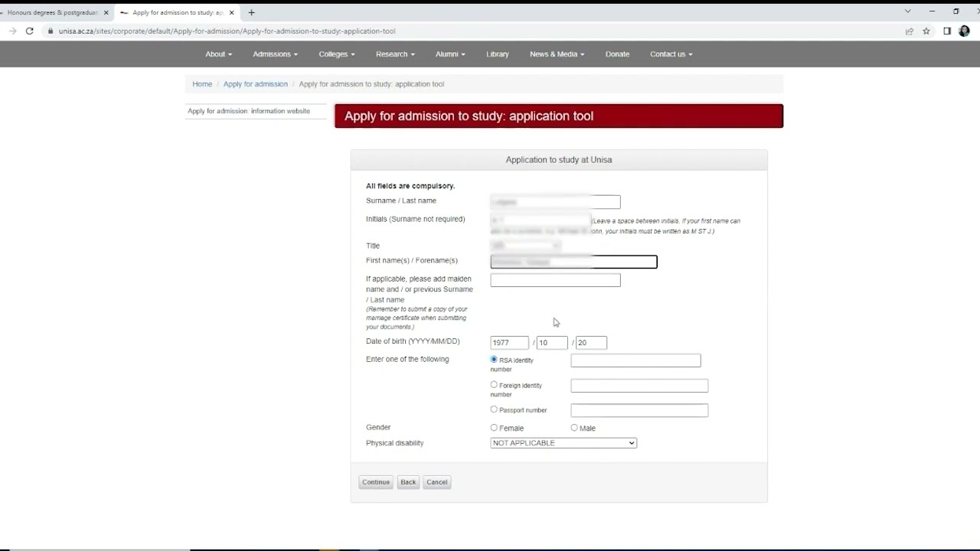Image resolution: width=980 pixels, height=551 pixels.
Task: Click the Back button
Action: (408, 482)
